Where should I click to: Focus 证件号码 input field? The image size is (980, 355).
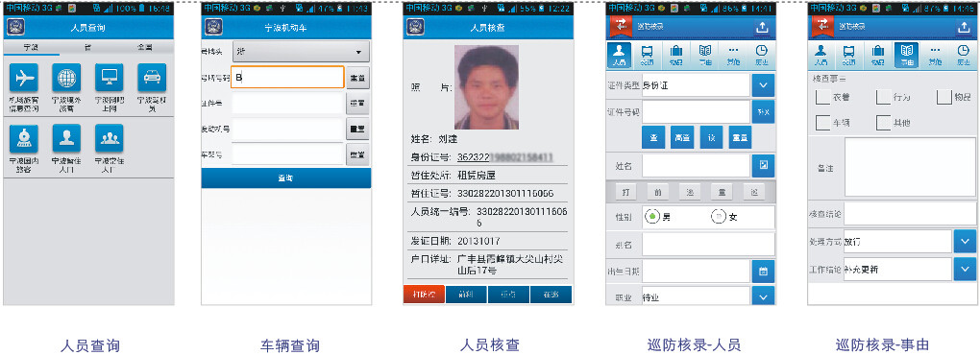696,111
